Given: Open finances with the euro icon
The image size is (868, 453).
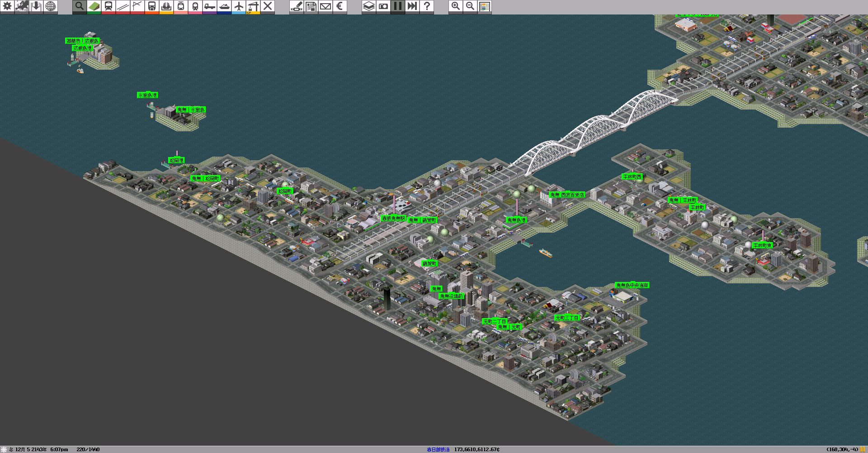Looking at the screenshot, I should pos(340,7).
